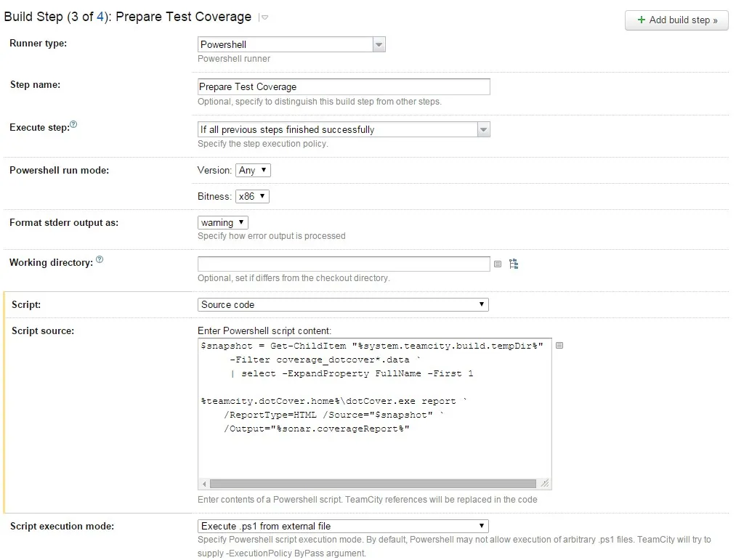The height and width of the screenshot is (560, 736).
Task: Open the checkout directory tree browser icon
Action: point(514,264)
